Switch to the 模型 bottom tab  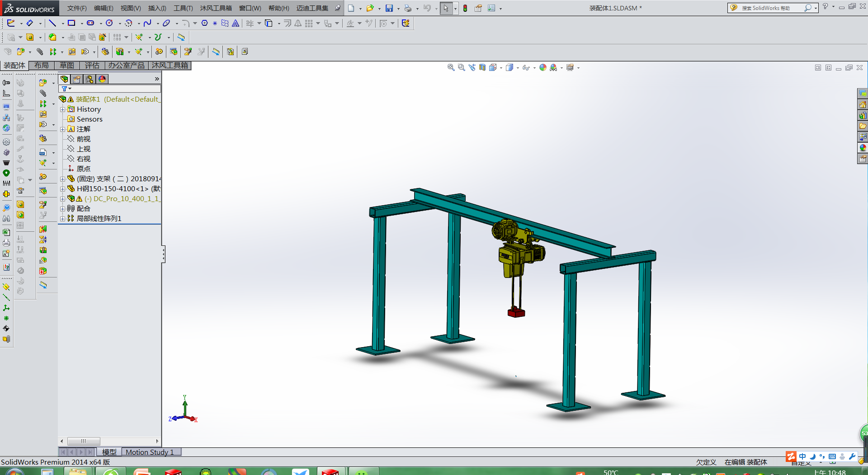click(x=109, y=452)
